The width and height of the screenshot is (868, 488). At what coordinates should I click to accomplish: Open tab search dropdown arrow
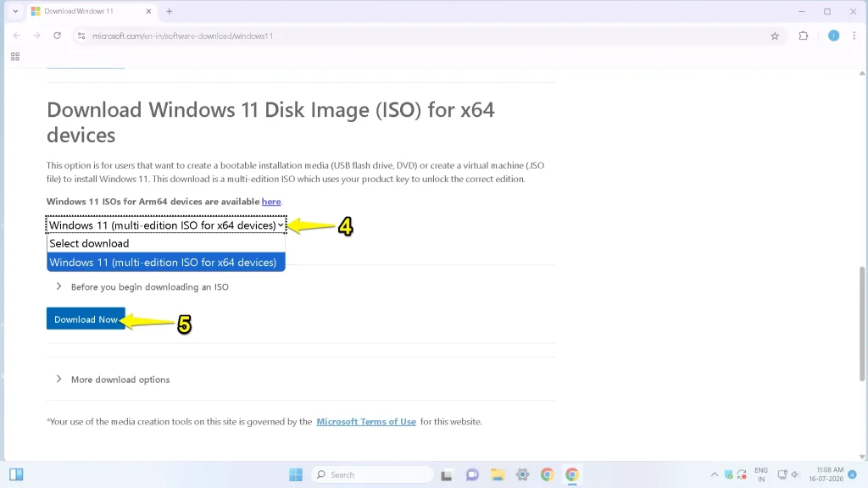click(x=15, y=11)
